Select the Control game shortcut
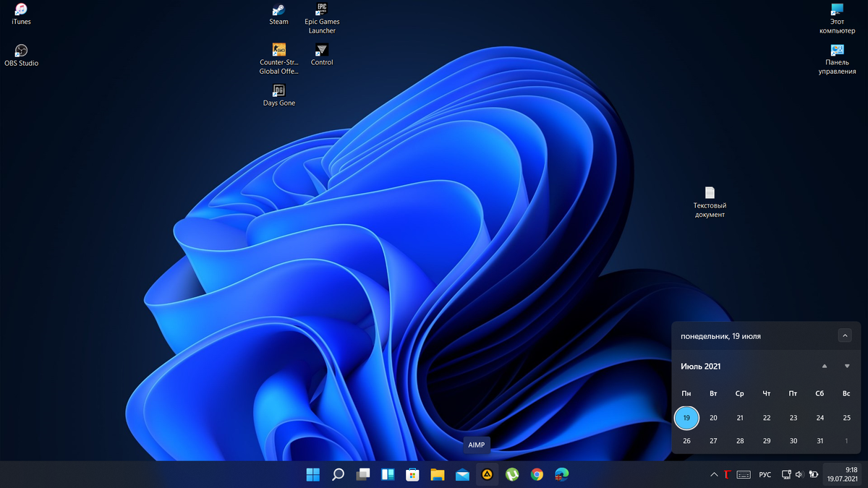The image size is (868, 488). click(x=322, y=54)
